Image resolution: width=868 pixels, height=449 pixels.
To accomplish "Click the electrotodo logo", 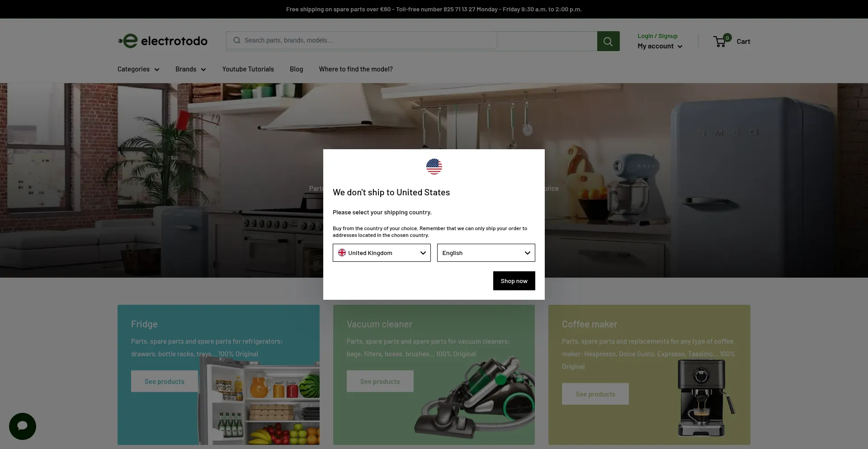I will (x=162, y=41).
